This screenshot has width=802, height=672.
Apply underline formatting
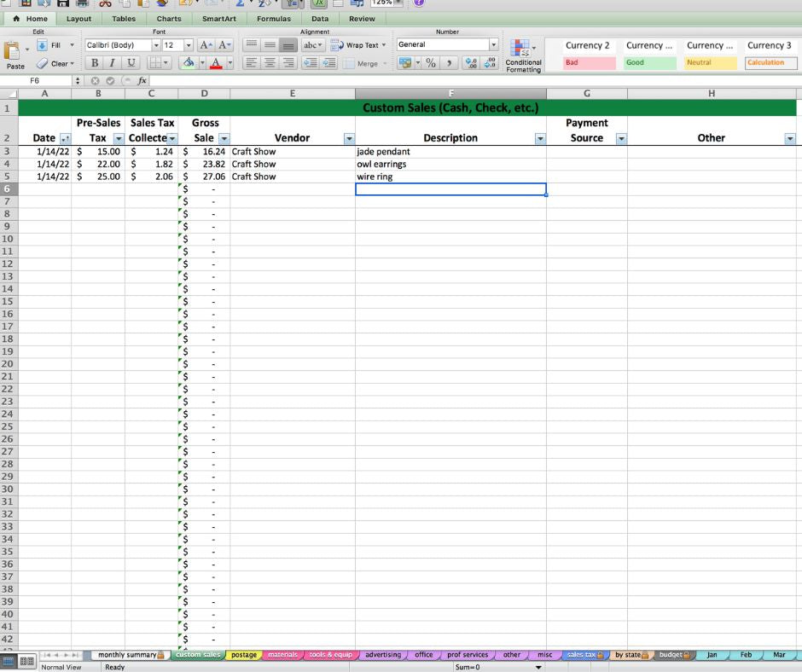(131, 63)
